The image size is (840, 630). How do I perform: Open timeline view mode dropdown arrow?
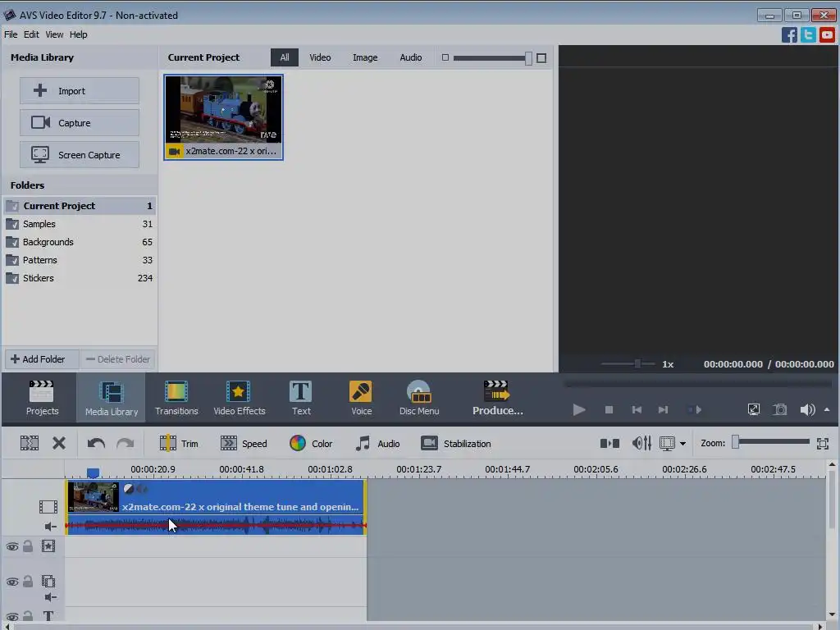coord(682,444)
